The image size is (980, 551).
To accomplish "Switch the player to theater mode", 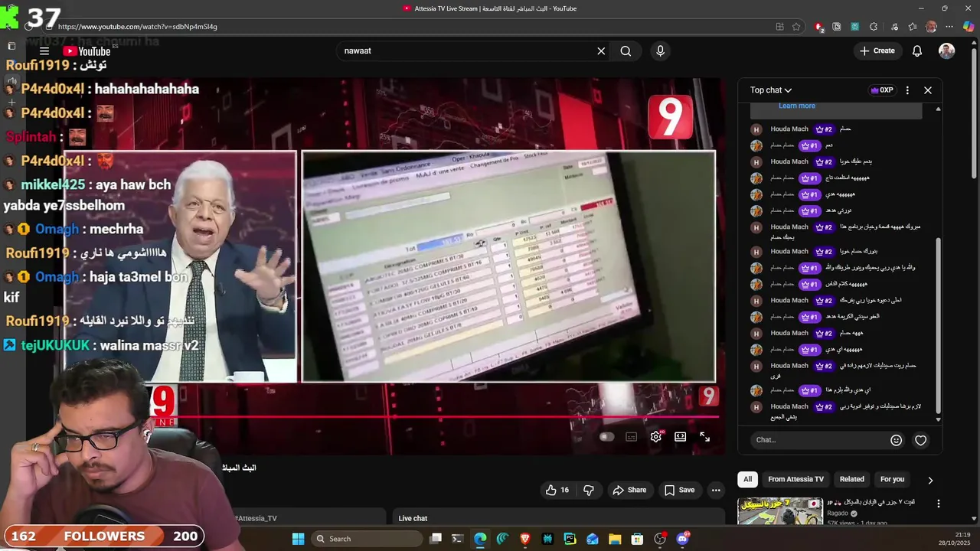I will 680,437.
